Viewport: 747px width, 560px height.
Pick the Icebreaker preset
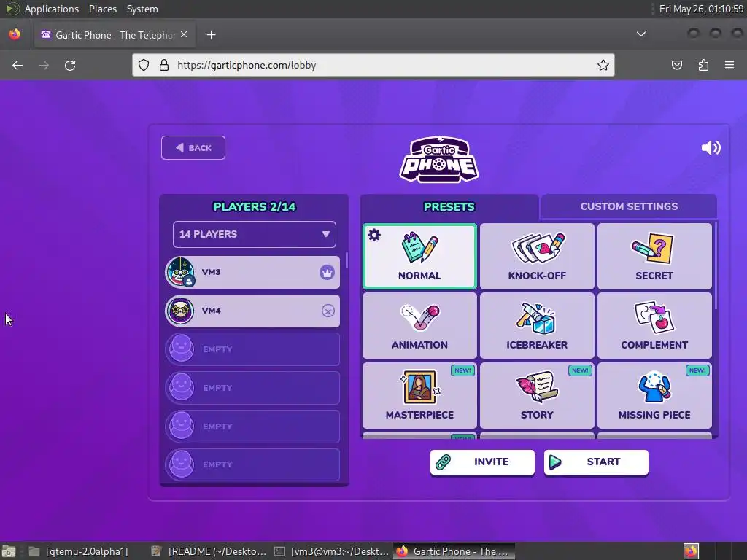click(537, 326)
